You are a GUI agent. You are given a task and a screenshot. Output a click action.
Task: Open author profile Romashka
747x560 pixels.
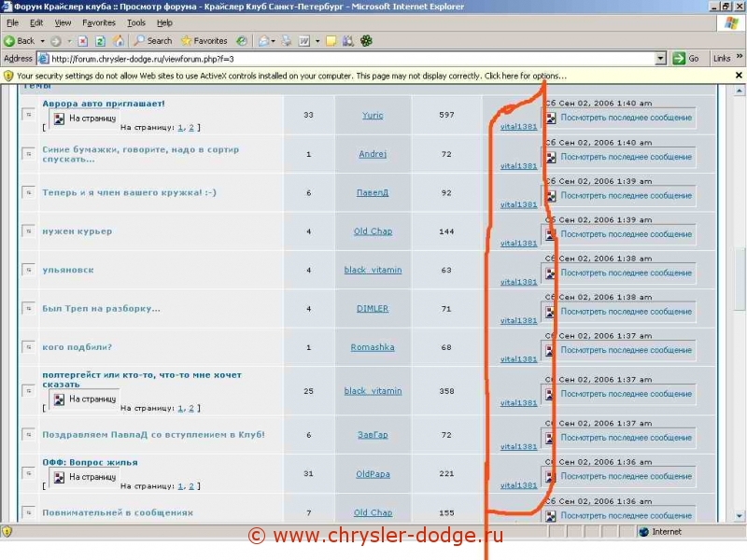(x=373, y=347)
